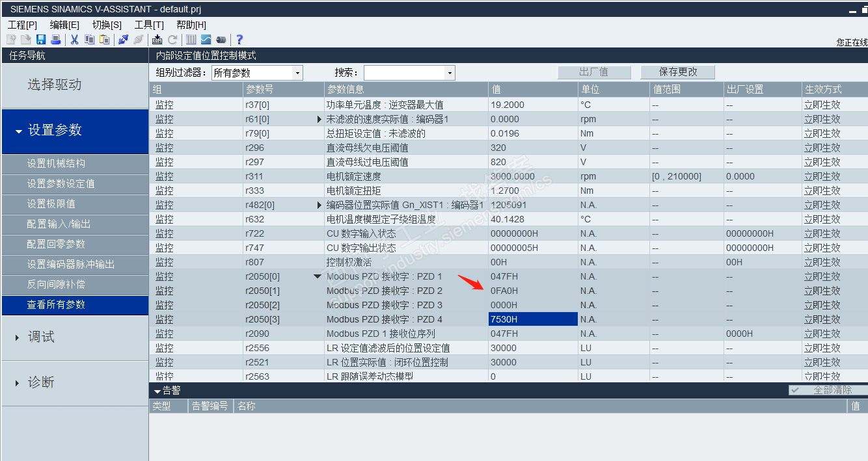868x461 pixels.
Task: Click the Cut scissors icon
Action: pyautogui.click(x=75, y=40)
